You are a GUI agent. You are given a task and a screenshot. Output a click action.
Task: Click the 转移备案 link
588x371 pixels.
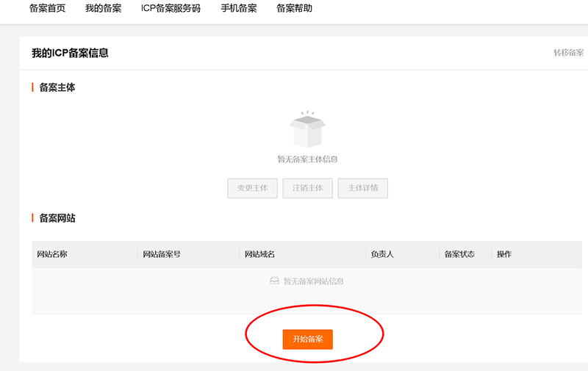(568, 53)
